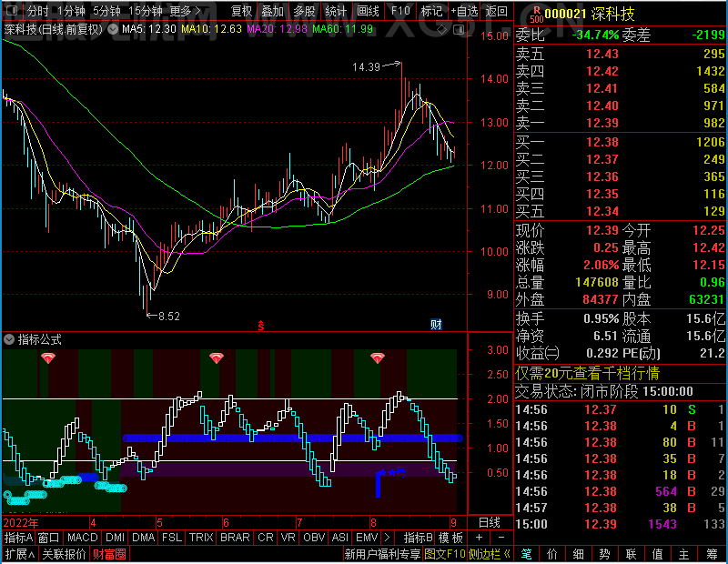
Task: Show more indicators with > arrow
Action: tap(388, 538)
